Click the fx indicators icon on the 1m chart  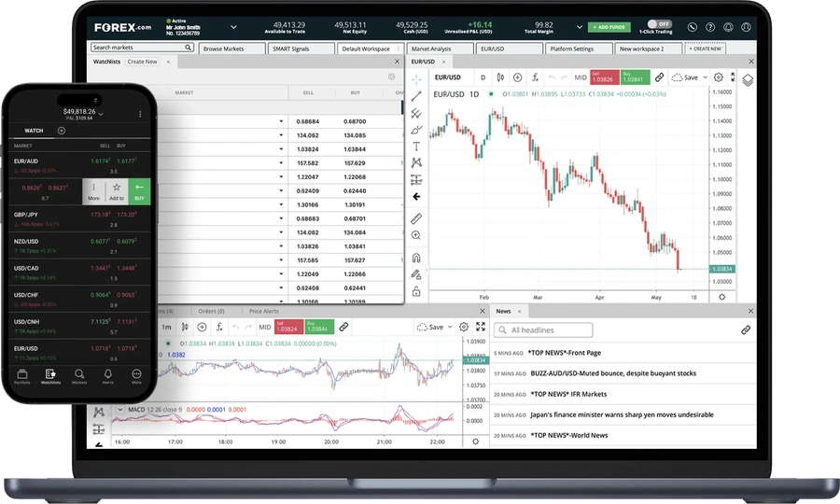tap(219, 327)
